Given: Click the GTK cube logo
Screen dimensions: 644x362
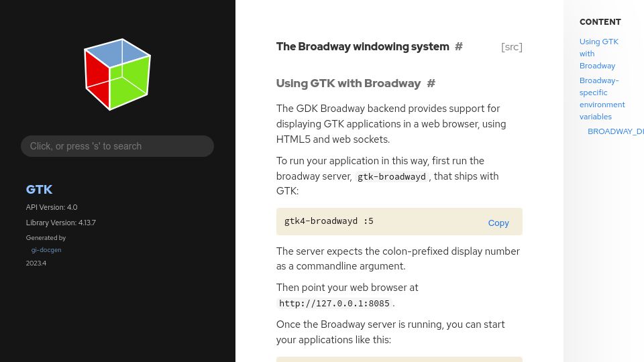Looking at the screenshot, I should click(x=117, y=74).
